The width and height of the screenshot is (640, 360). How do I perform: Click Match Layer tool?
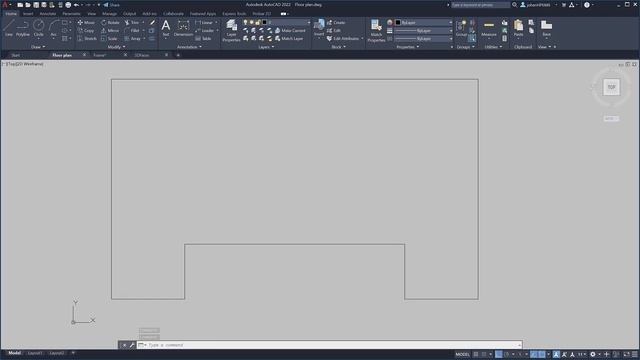289,38
